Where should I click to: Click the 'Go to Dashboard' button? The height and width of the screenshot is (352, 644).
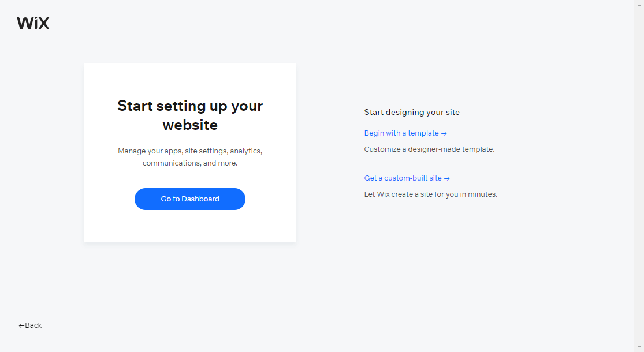189,199
